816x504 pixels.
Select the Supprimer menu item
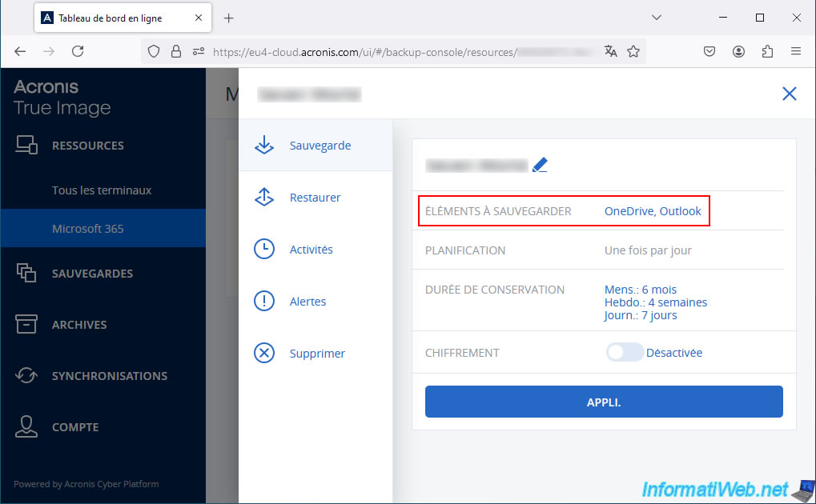pos(316,353)
